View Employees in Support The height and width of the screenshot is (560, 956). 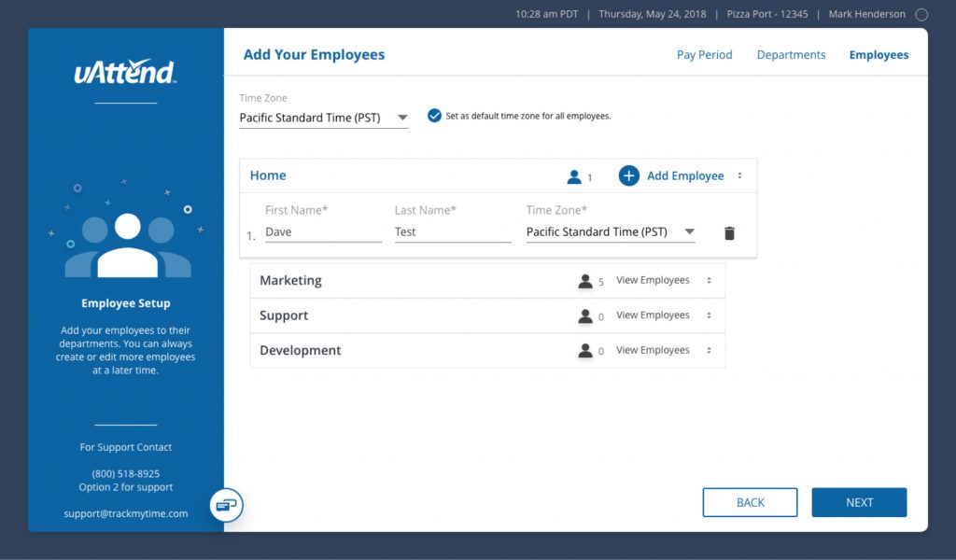[653, 315]
